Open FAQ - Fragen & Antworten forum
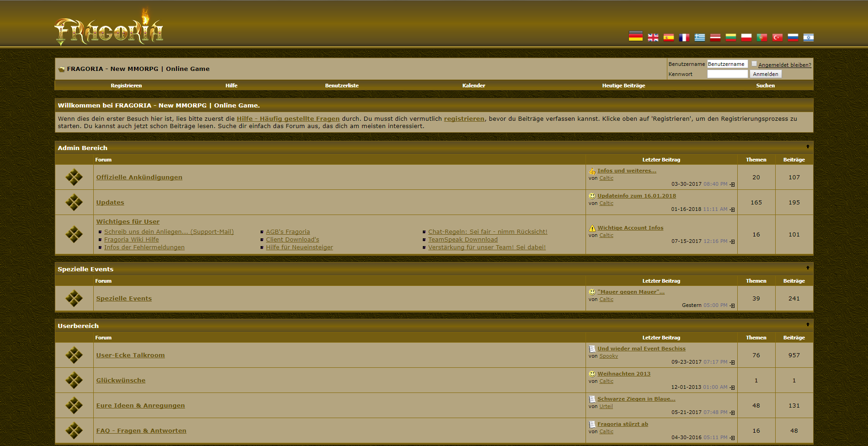This screenshot has width=868, height=446. pos(141,431)
